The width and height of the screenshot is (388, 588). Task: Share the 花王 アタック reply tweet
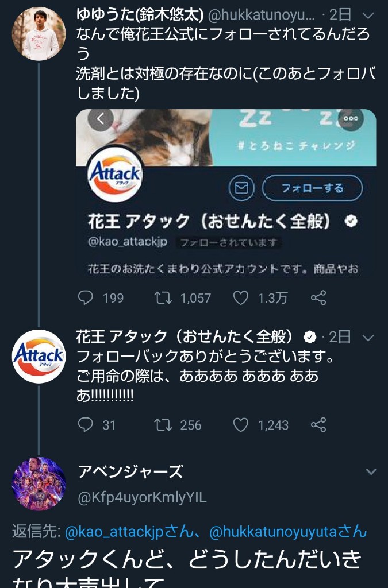(x=318, y=425)
